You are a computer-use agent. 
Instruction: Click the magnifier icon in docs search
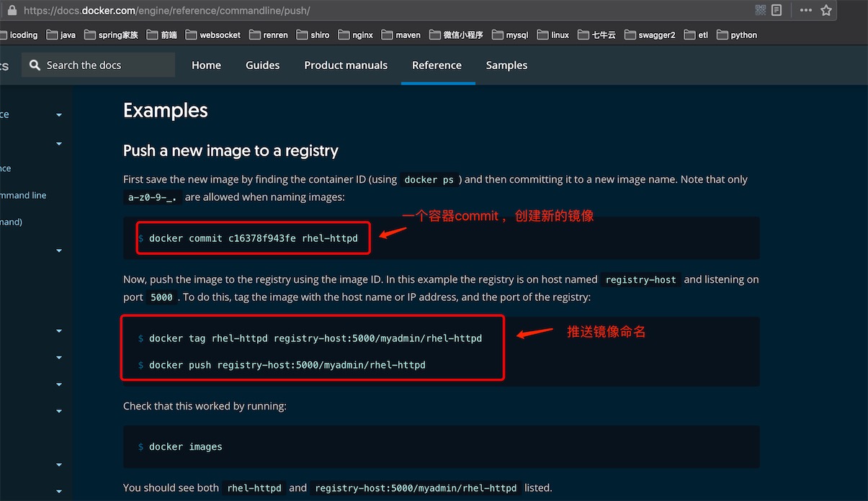click(x=35, y=66)
